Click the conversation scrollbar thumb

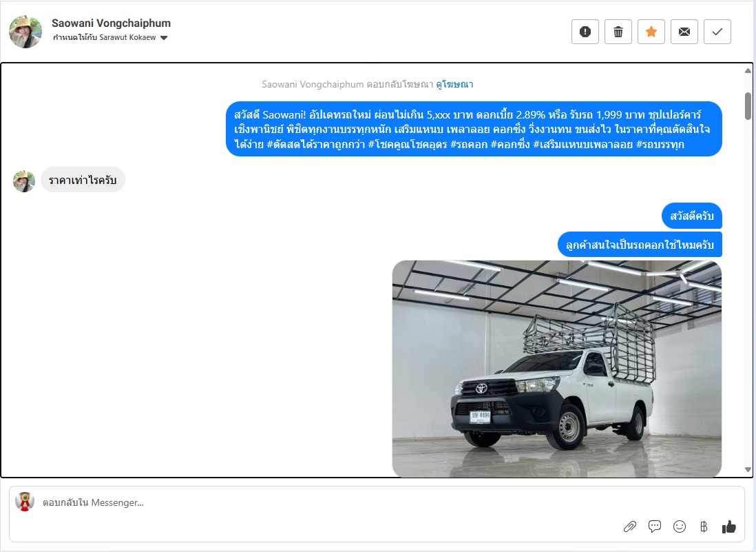(x=748, y=106)
